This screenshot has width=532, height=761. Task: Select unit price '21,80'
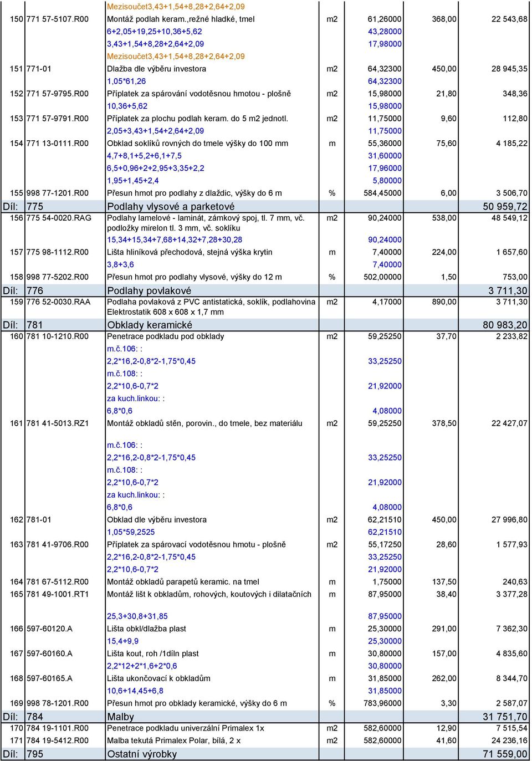pyautogui.click(x=446, y=94)
